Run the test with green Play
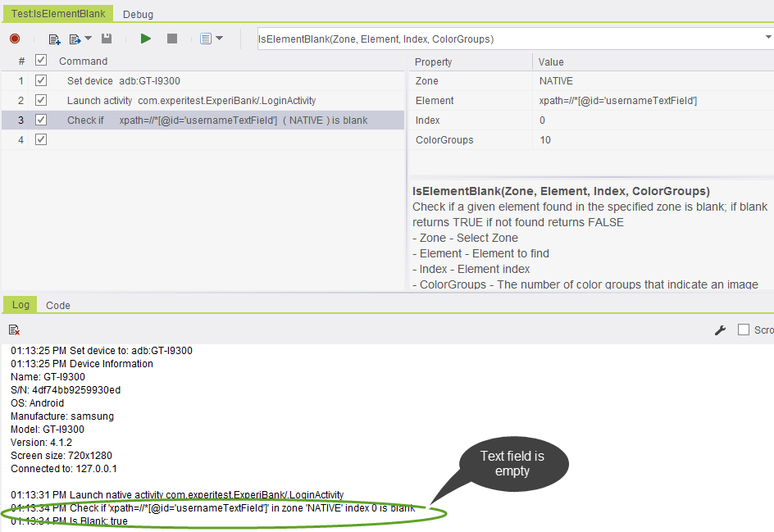Image resolution: width=774 pixels, height=532 pixels. (146, 39)
